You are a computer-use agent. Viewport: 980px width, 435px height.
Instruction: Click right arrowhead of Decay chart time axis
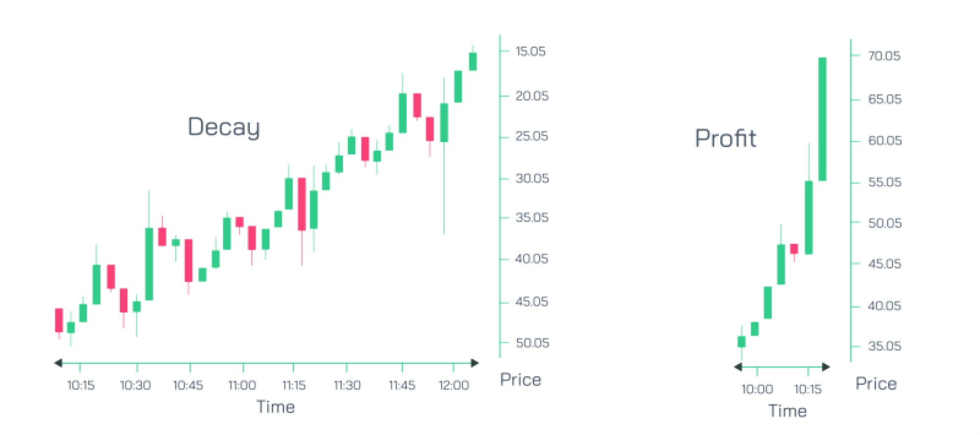474,363
